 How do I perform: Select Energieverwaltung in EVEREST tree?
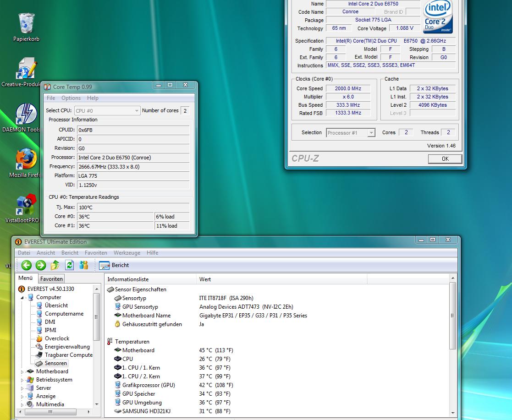coord(67,347)
